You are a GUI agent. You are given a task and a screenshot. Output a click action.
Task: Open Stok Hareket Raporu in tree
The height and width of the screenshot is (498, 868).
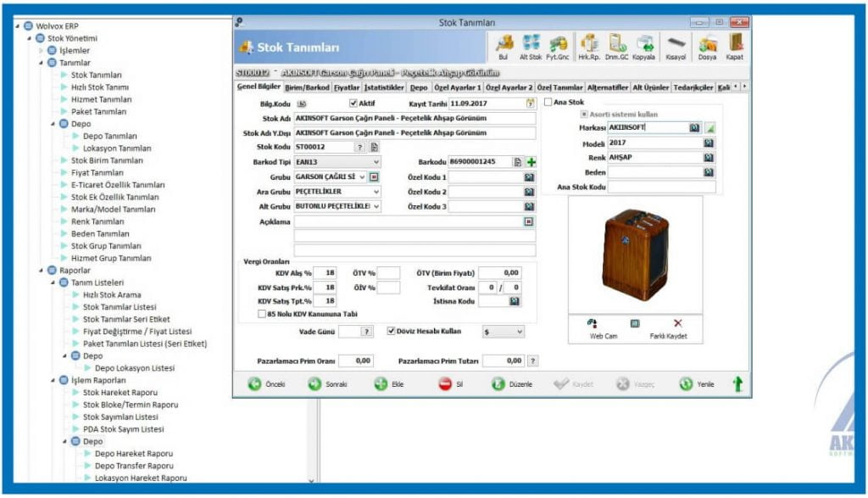(120, 393)
